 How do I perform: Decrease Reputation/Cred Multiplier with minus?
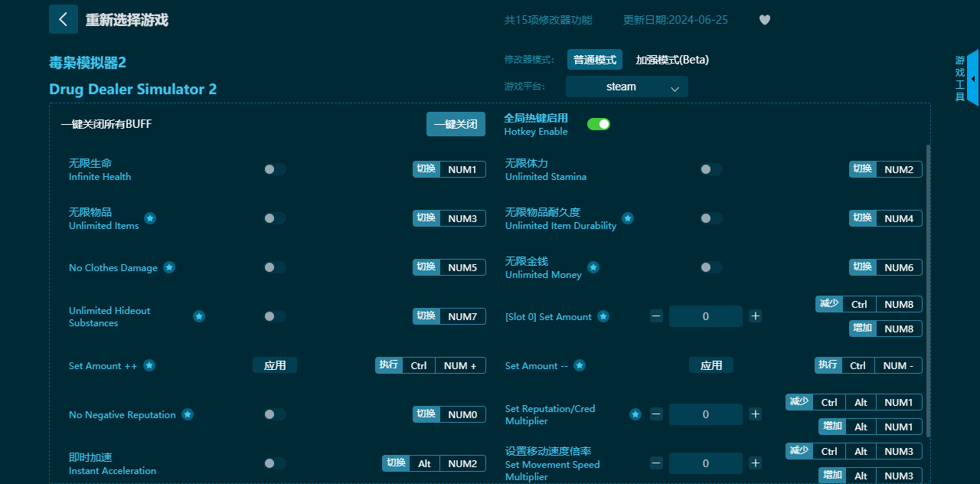(x=657, y=414)
